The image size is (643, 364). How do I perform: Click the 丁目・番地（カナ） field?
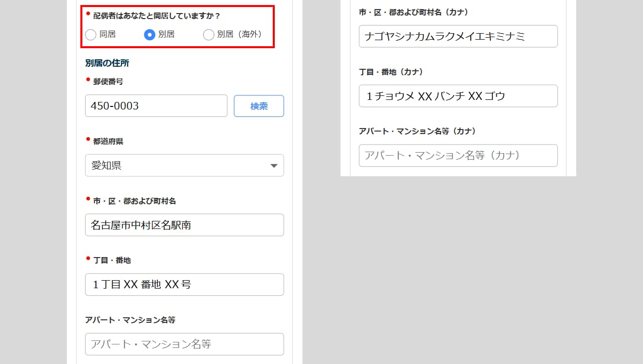tap(458, 96)
